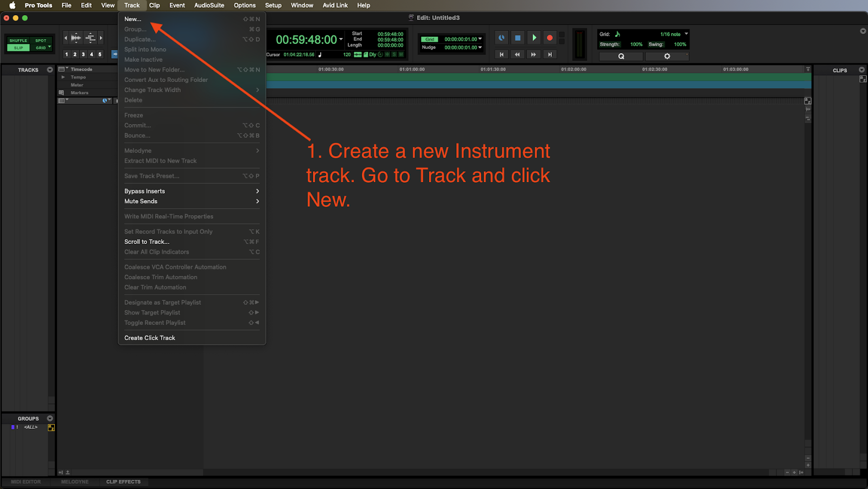
Task: Click the ruler-end insert arrow icon
Action: coord(808,69)
